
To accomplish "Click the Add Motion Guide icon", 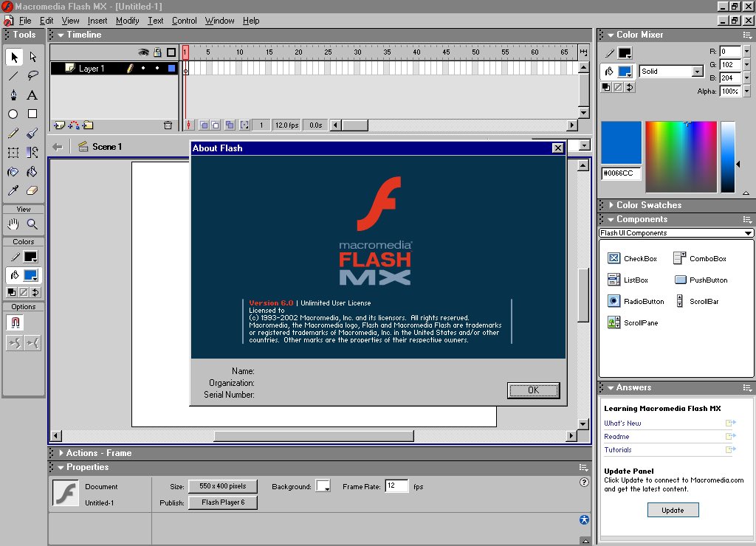I will 74,125.
